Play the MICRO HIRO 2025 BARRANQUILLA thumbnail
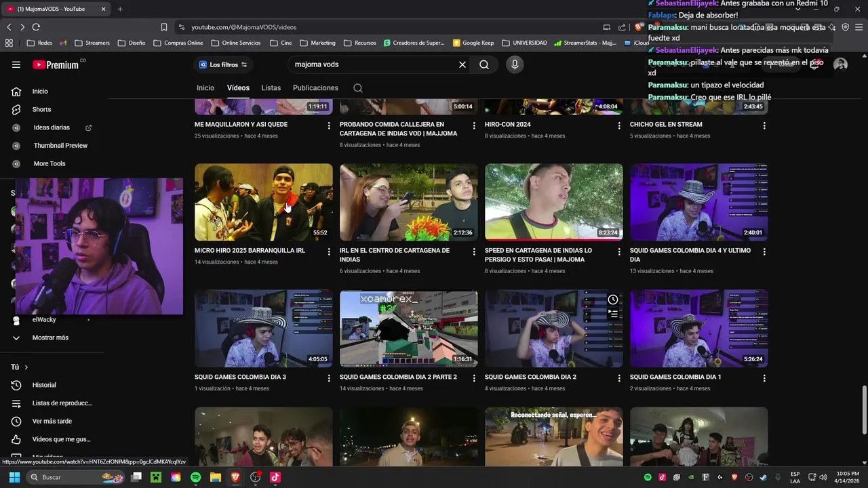The image size is (868, 488). click(264, 202)
